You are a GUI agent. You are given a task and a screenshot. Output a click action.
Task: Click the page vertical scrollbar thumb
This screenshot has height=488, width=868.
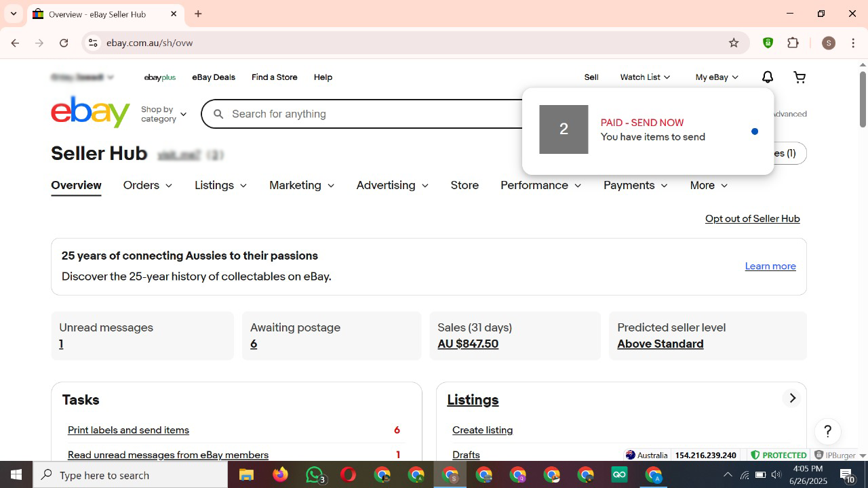(x=863, y=99)
